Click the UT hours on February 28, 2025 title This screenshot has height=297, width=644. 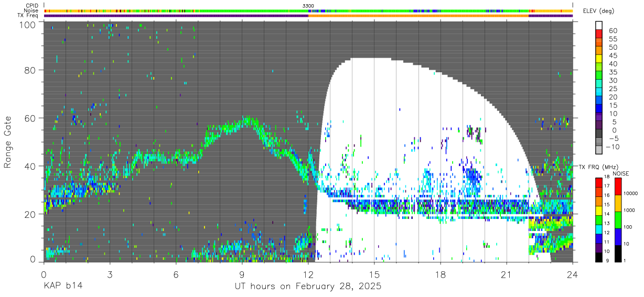pos(307,287)
